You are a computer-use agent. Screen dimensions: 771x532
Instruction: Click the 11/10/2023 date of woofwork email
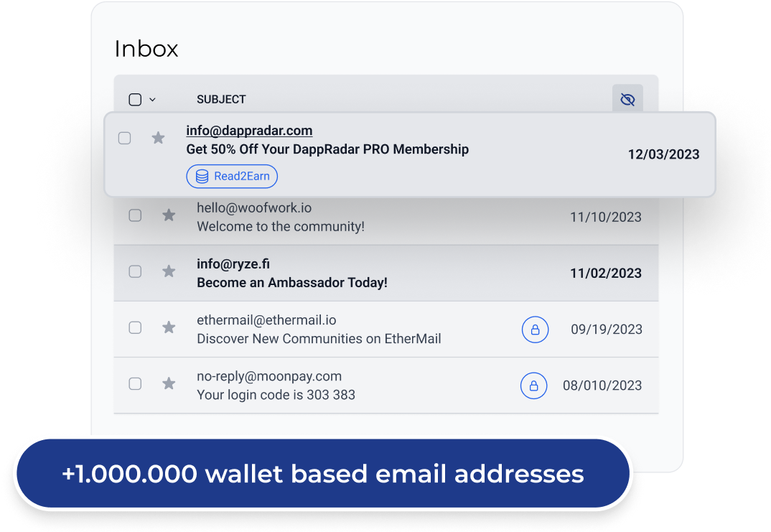[605, 218]
